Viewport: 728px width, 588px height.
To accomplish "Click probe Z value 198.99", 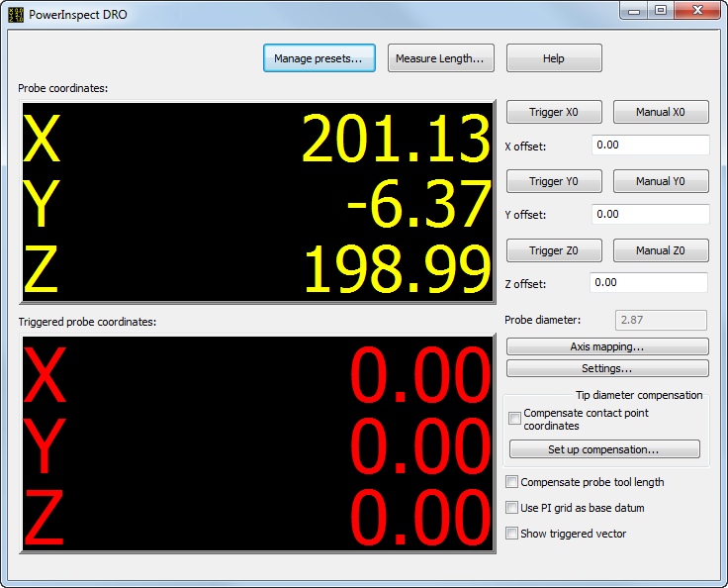I will click(x=397, y=269).
